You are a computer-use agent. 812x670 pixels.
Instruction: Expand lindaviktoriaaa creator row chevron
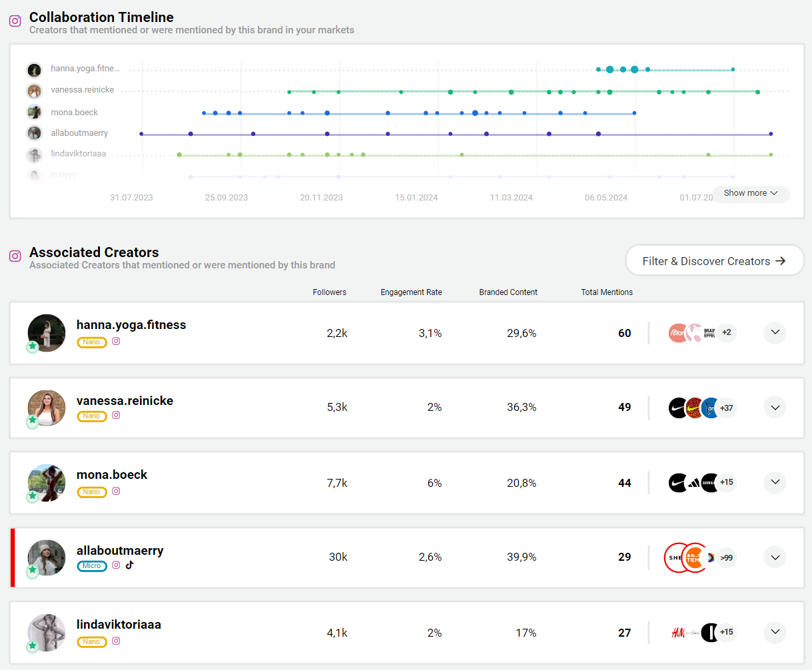point(775,632)
